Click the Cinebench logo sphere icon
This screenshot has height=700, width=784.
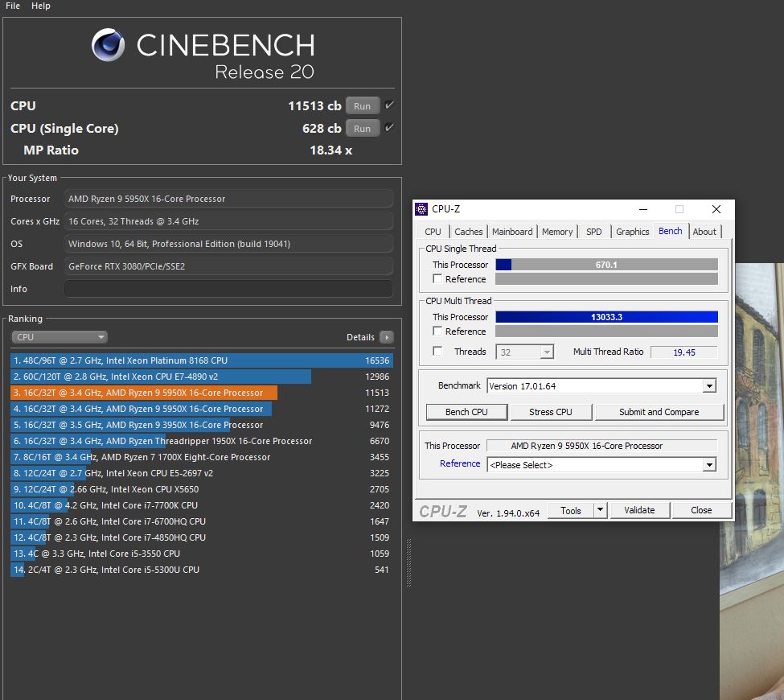[x=108, y=45]
